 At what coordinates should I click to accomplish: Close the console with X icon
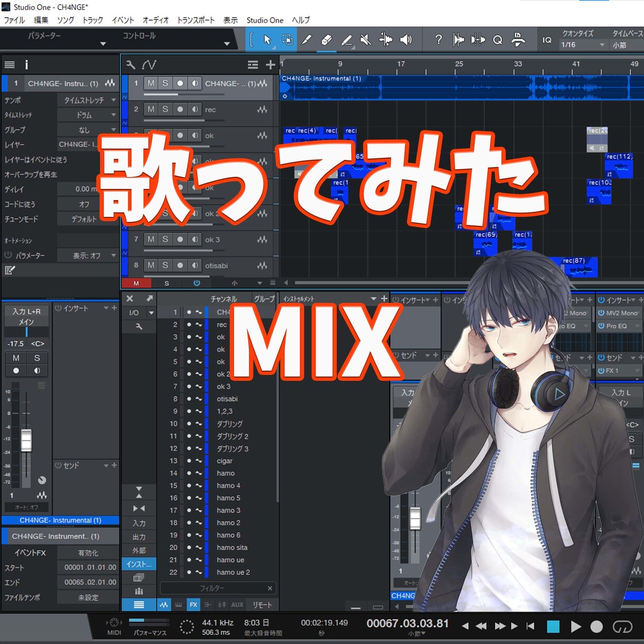pos(130,298)
